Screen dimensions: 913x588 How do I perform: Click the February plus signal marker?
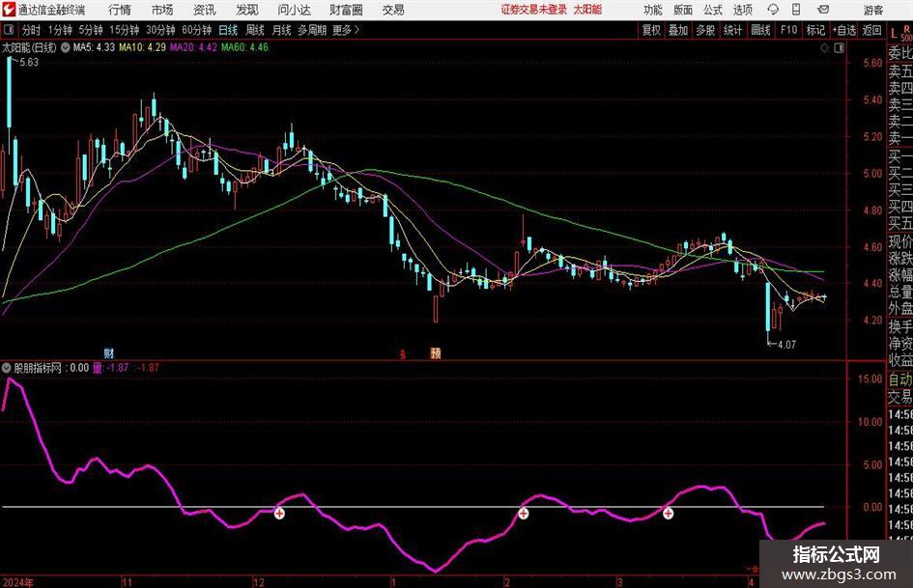click(524, 514)
